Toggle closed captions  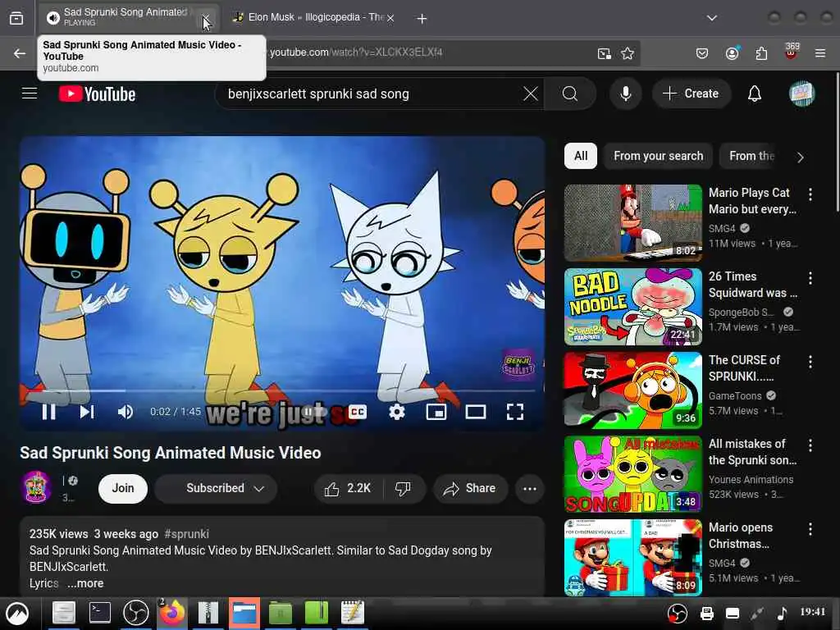tap(358, 412)
